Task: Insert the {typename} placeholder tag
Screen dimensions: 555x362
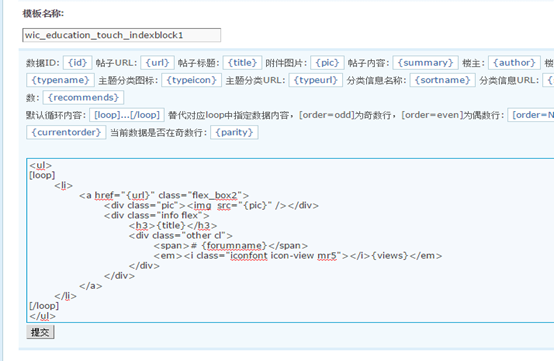Action: pos(60,80)
